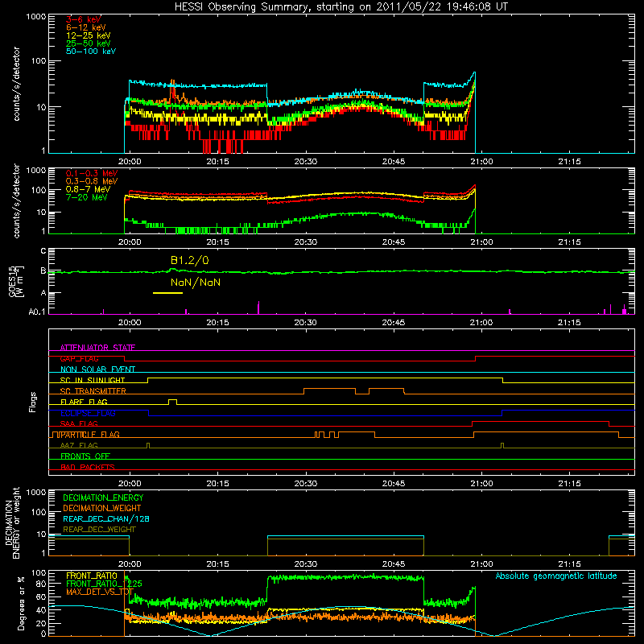The image size is (644, 644).
Task: Click the FRONT_RATIO legend label
Action: coord(92,576)
